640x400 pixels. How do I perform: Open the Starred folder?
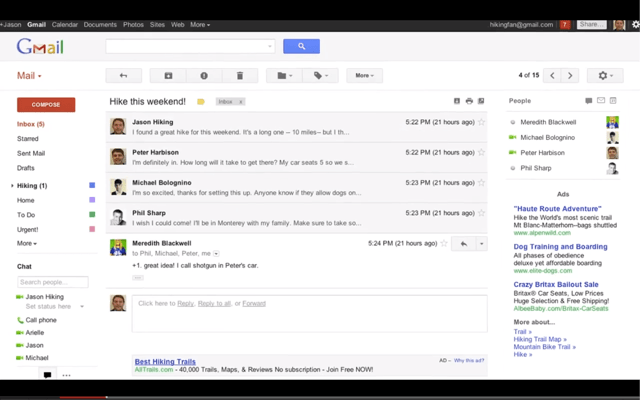click(x=28, y=139)
